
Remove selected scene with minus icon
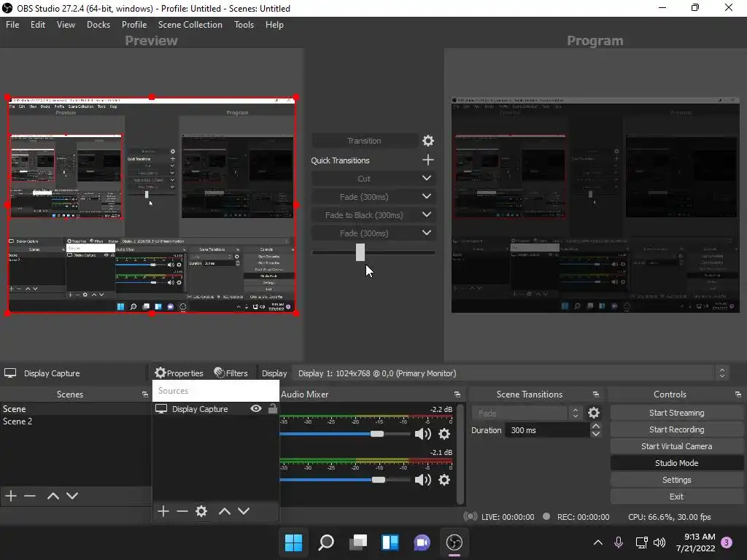30,496
